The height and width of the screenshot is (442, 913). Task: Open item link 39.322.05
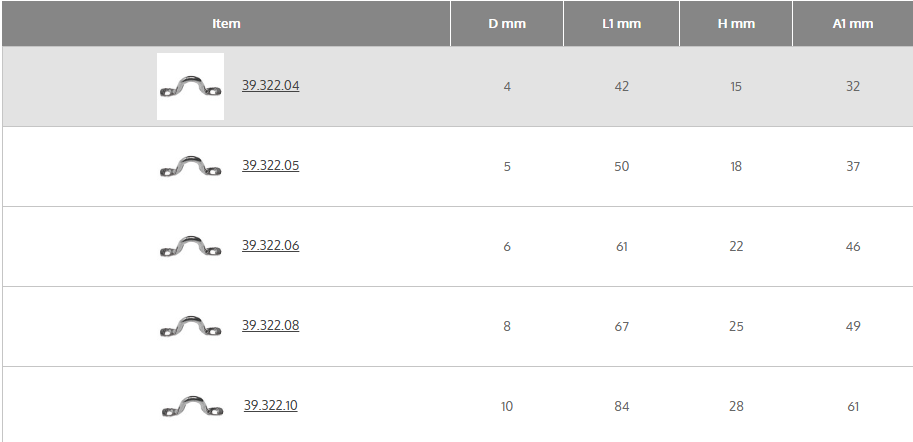pos(270,166)
